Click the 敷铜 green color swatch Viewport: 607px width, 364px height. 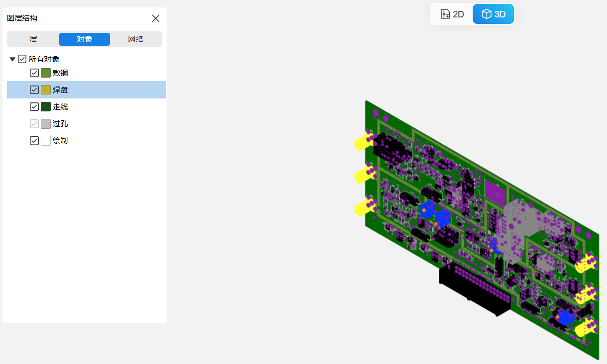pyautogui.click(x=46, y=73)
